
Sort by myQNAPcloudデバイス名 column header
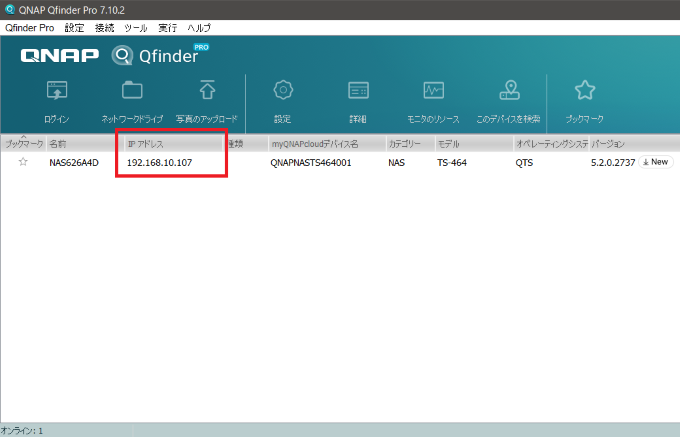(327, 144)
